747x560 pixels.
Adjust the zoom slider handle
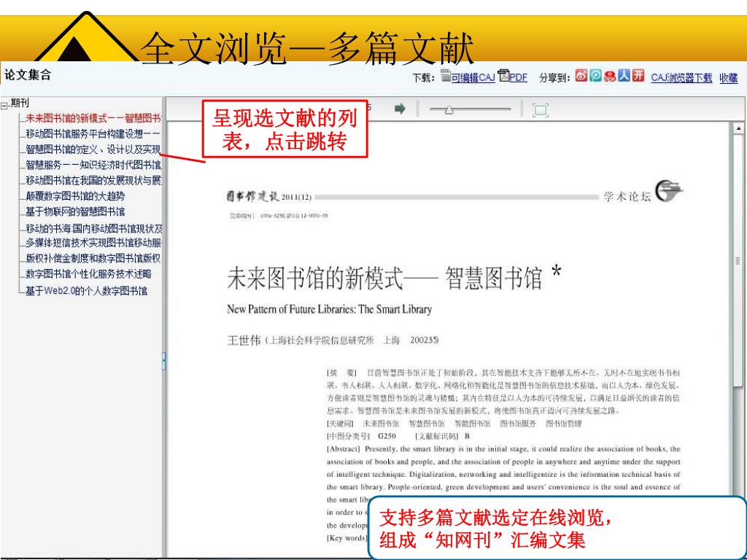click(449, 109)
